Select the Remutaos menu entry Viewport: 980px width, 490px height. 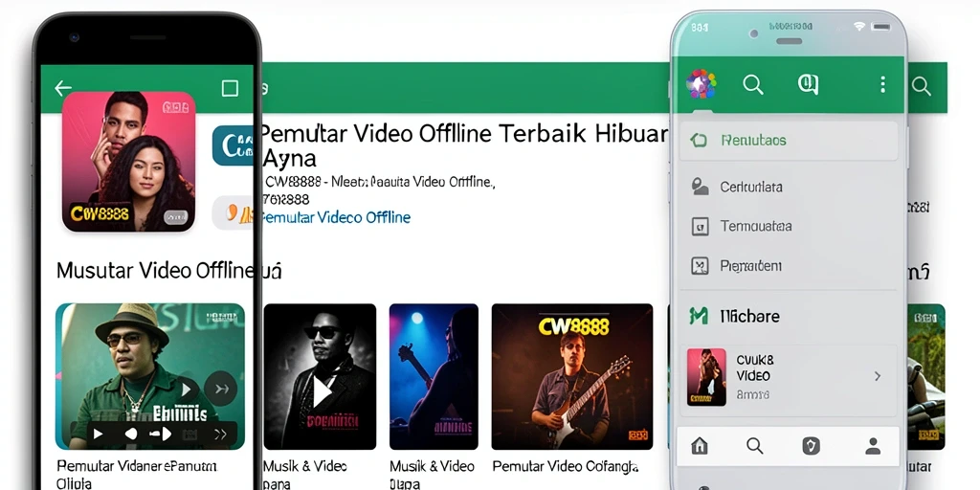coord(789,141)
